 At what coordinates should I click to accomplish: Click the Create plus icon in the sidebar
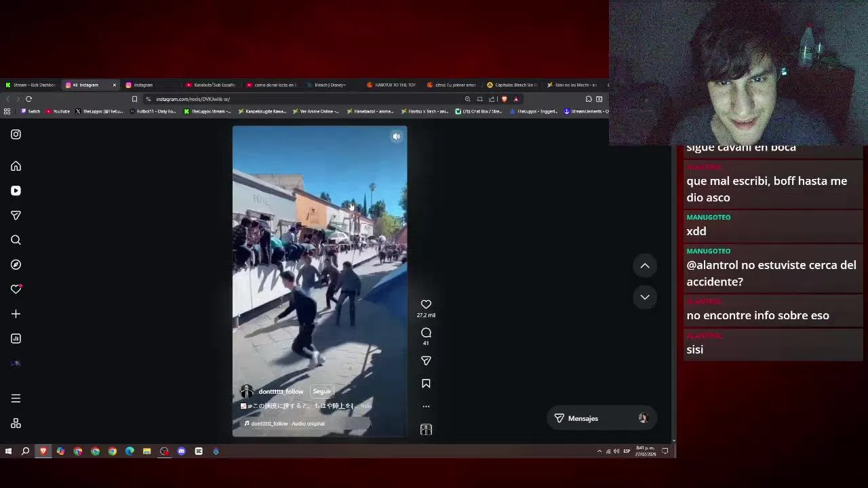coord(16,314)
